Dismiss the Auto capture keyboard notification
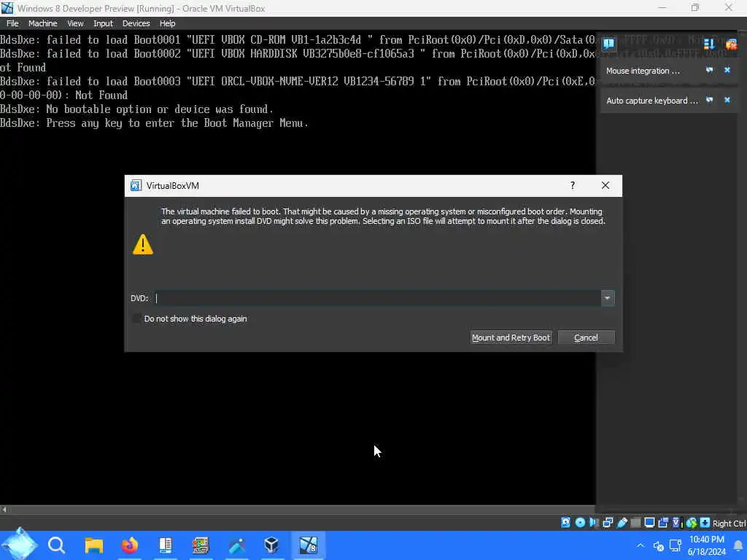The height and width of the screenshot is (560, 747). tap(727, 100)
